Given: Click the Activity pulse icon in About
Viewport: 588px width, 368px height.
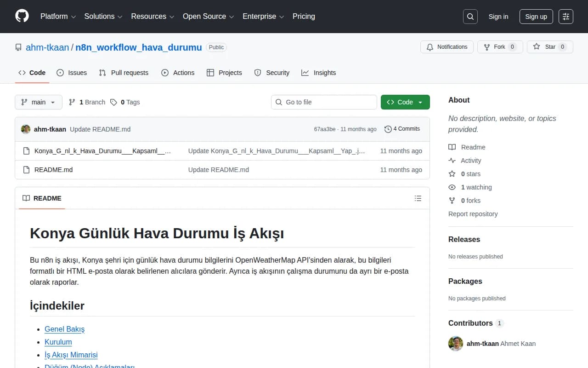Looking at the screenshot, I should pos(452,161).
